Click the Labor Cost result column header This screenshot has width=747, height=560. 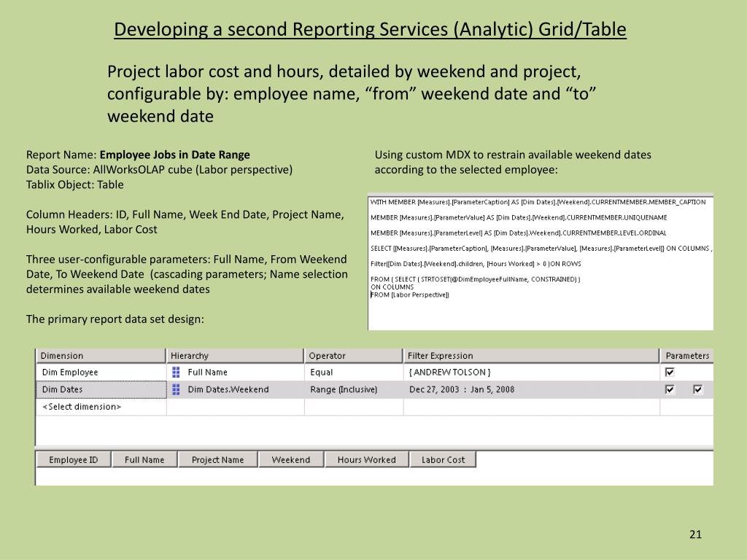[x=443, y=459]
